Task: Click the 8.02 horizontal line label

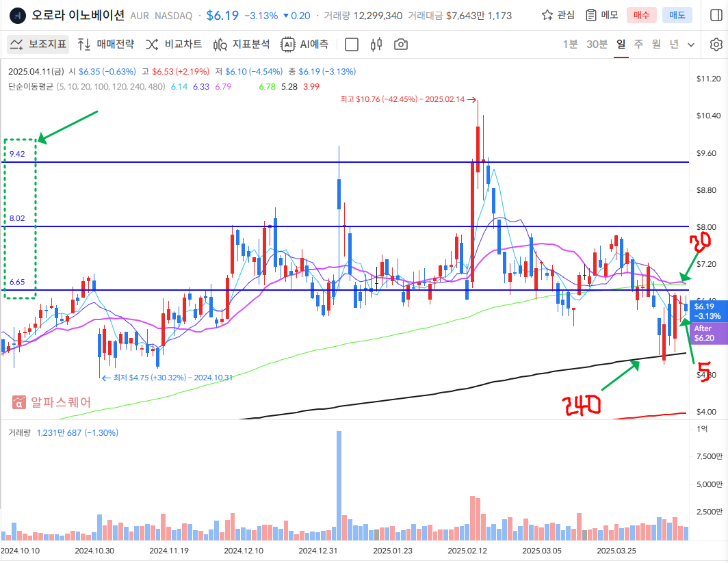Action: tap(17, 218)
